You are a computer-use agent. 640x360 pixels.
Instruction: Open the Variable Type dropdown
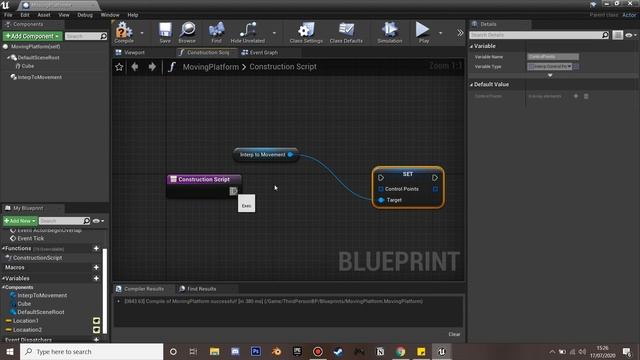point(549,67)
